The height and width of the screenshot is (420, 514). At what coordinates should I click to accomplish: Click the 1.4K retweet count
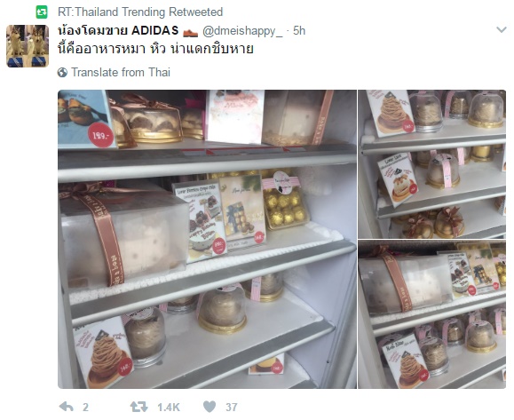click(x=169, y=408)
